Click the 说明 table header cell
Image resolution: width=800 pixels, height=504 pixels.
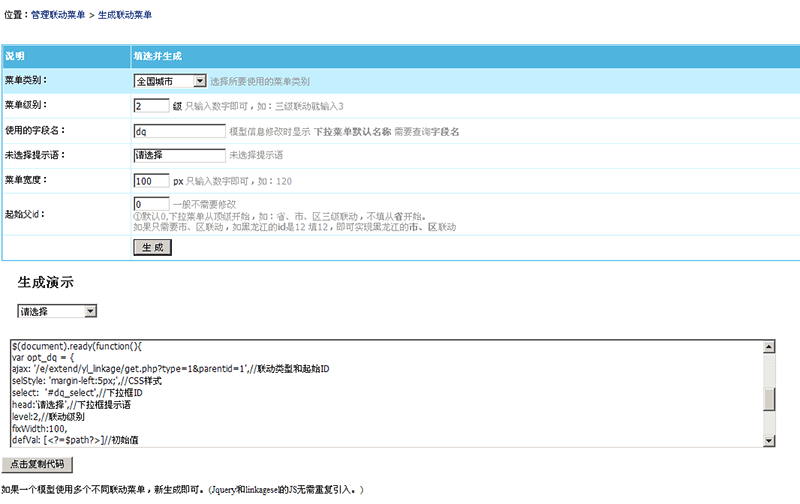[15, 56]
